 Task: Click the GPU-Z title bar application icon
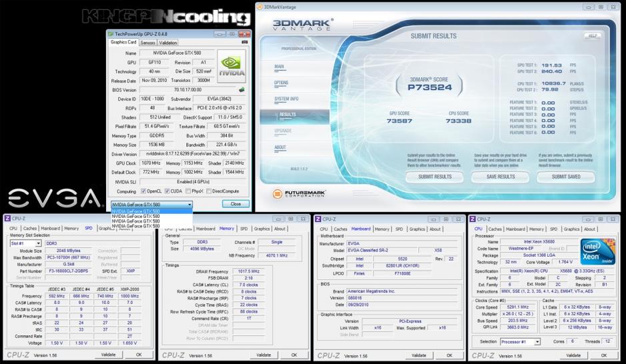click(111, 34)
